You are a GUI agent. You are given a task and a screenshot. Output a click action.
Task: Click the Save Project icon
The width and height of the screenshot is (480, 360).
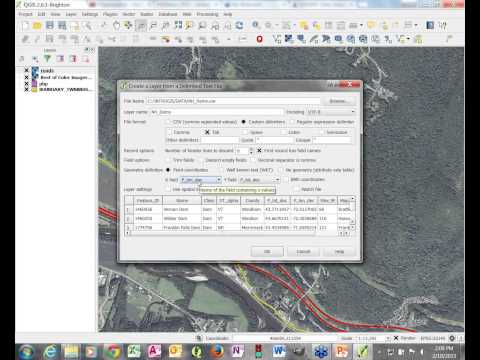50,25
